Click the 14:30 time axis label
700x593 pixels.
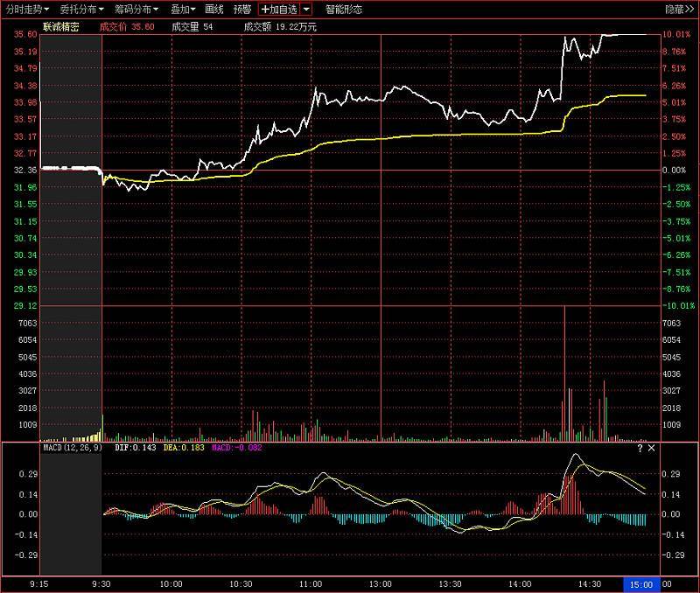pyautogui.click(x=589, y=584)
